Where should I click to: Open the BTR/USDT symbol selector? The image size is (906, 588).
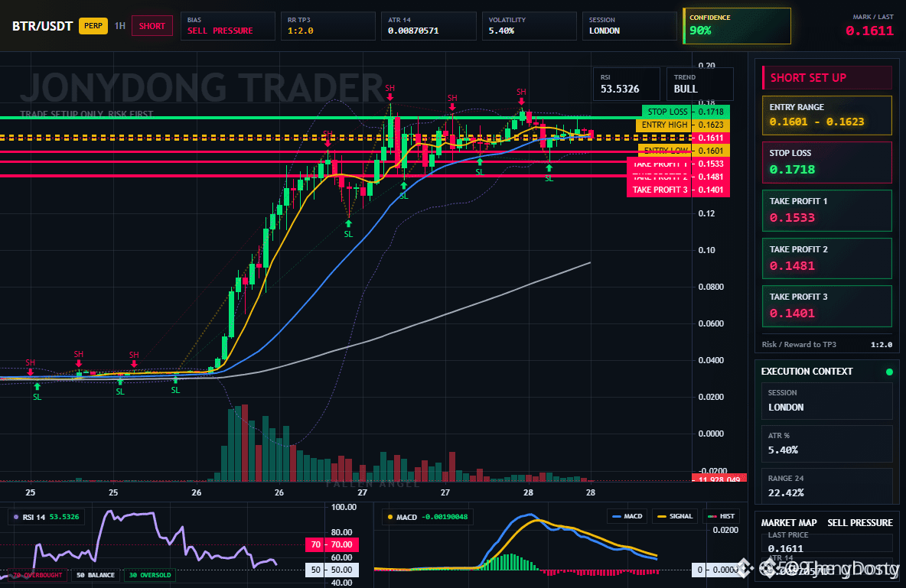pos(42,26)
